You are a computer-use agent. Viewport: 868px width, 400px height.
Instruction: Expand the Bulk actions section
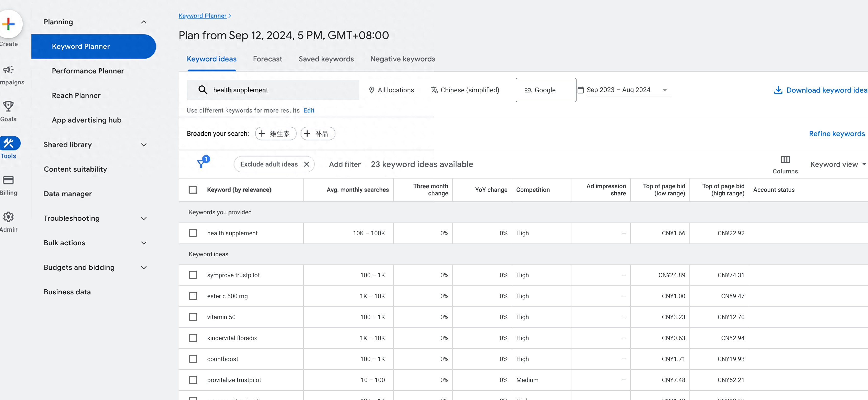144,243
